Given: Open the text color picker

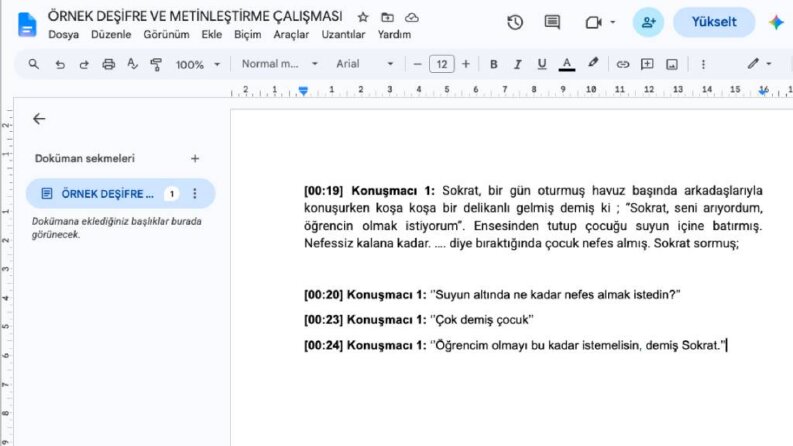Looking at the screenshot, I should [566, 64].
